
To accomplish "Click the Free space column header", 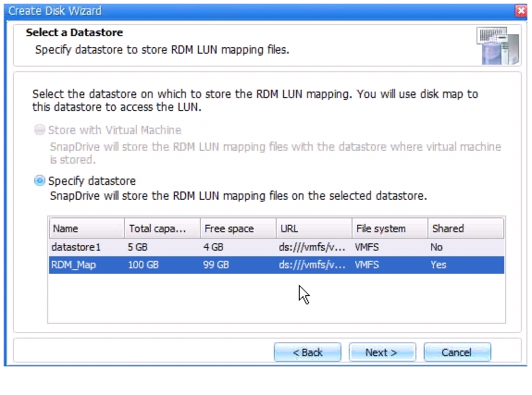I will 238,228.
